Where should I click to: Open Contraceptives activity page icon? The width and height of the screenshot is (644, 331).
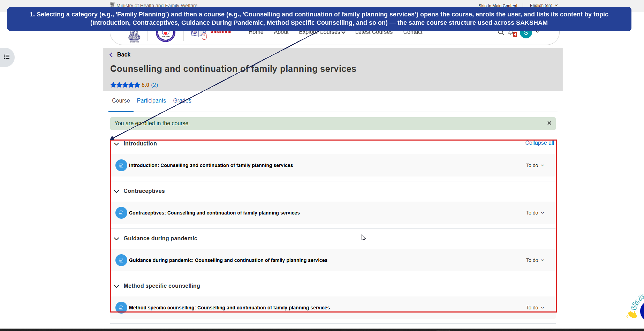pyautogui.click(x=121, y=213)
